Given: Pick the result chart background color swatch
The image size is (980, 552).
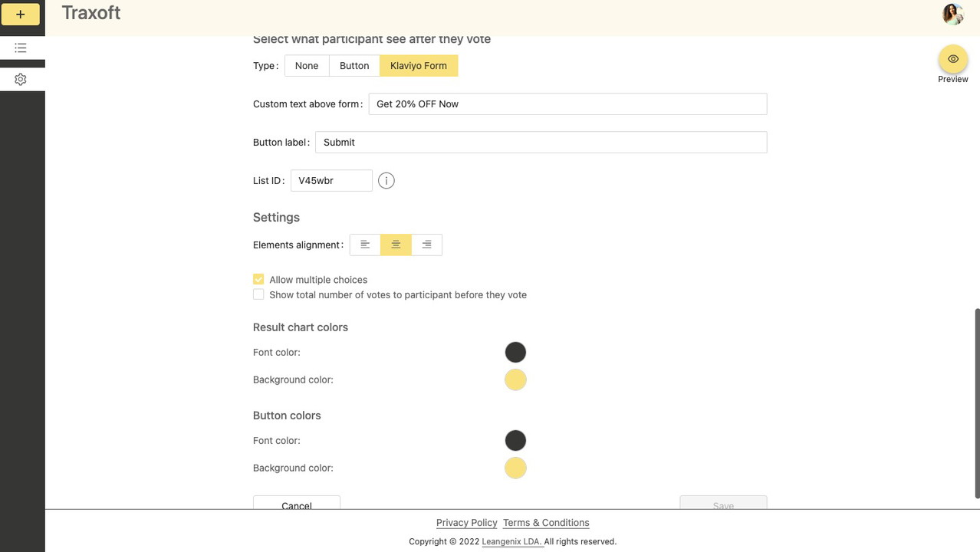Looking at the screenshot, I should [x=515, y=380].
